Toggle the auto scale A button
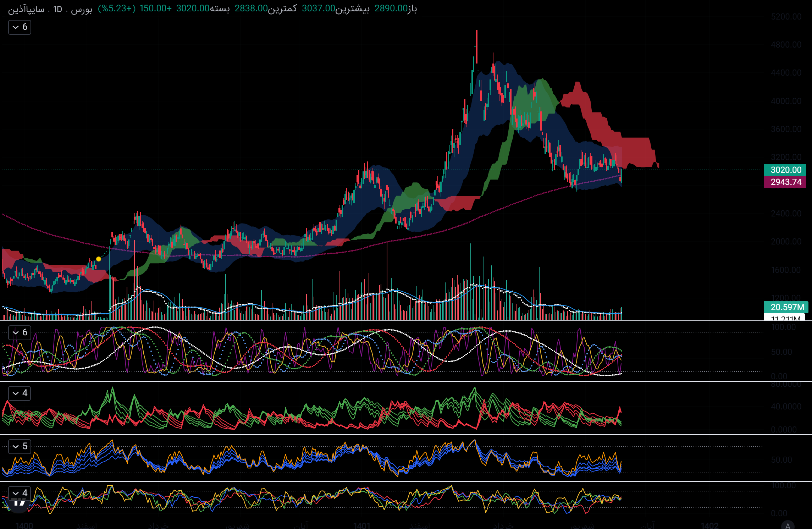Screen dimensions: 812x529 pyautogui.click(x=788, y=525)
